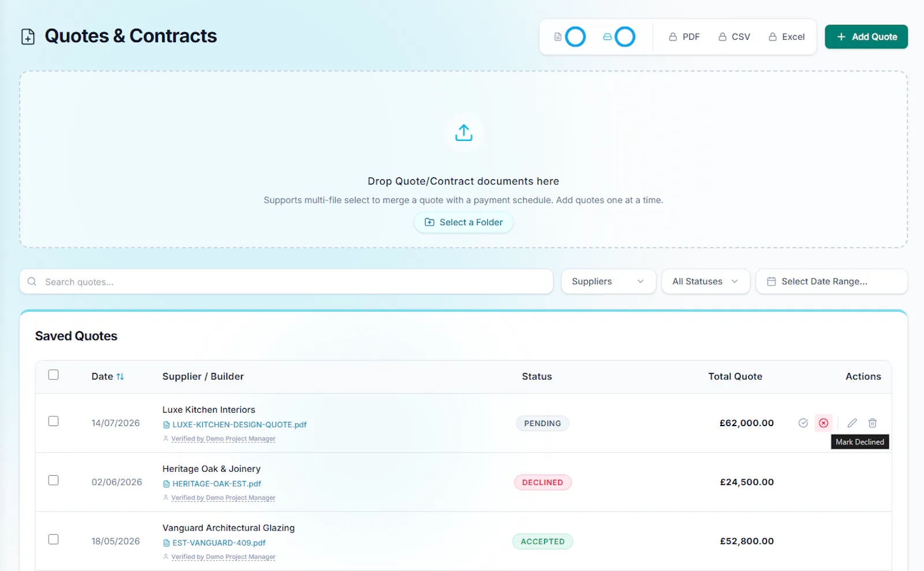Export quotes as locked PDF

click(x=684, y=37)
